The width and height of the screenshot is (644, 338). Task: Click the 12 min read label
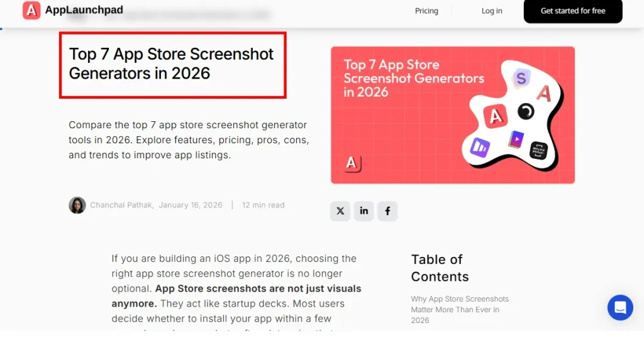point(264,205)
